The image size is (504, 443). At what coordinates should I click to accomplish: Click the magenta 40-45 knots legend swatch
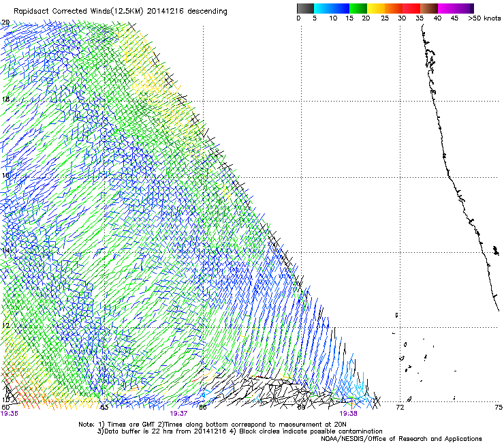coord(447,8)
